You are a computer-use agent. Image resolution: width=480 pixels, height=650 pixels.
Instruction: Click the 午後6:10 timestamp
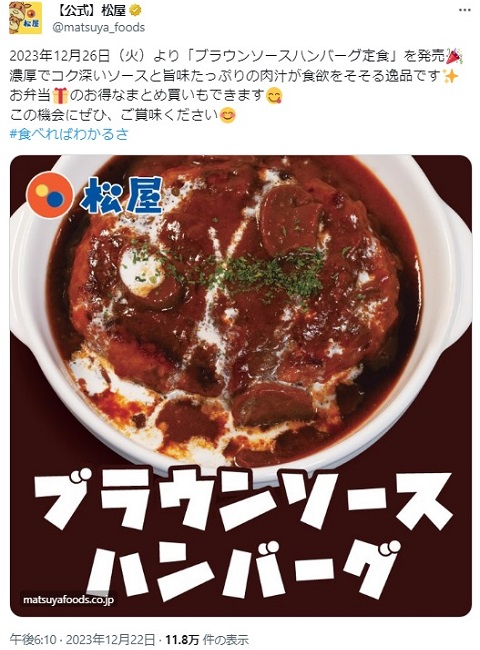[33, 640]
